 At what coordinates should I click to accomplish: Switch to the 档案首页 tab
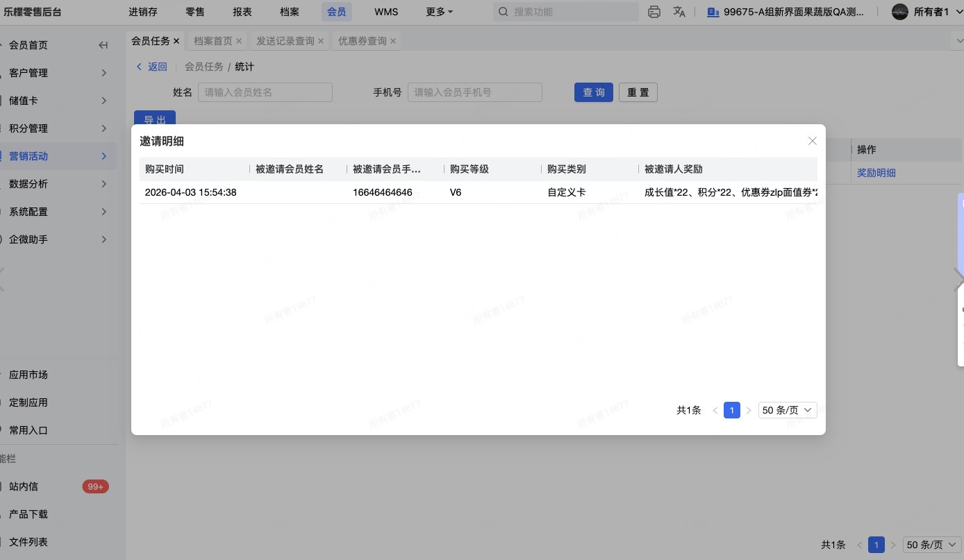pos(213,42)
